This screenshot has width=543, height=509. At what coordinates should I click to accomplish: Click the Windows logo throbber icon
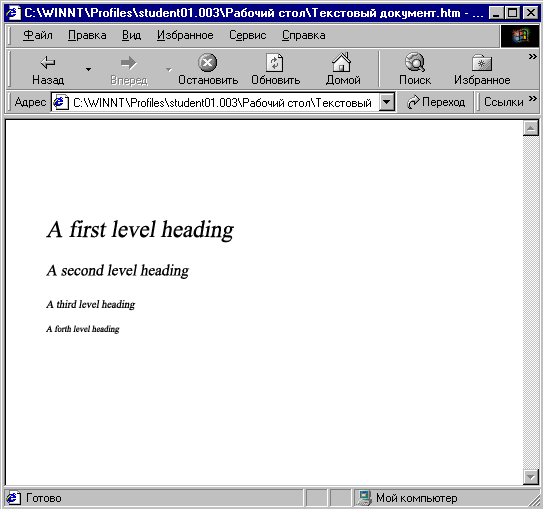pyautogui.click(x=520, y=36)
